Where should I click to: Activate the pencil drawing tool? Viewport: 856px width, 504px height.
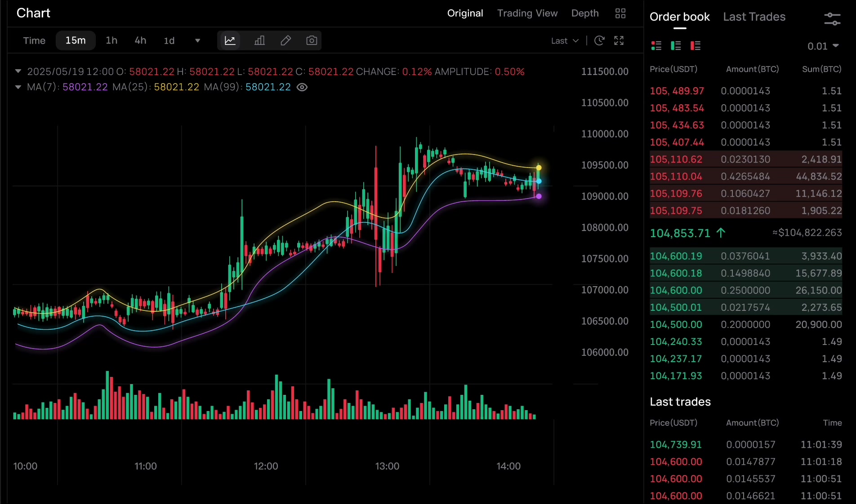285,41
